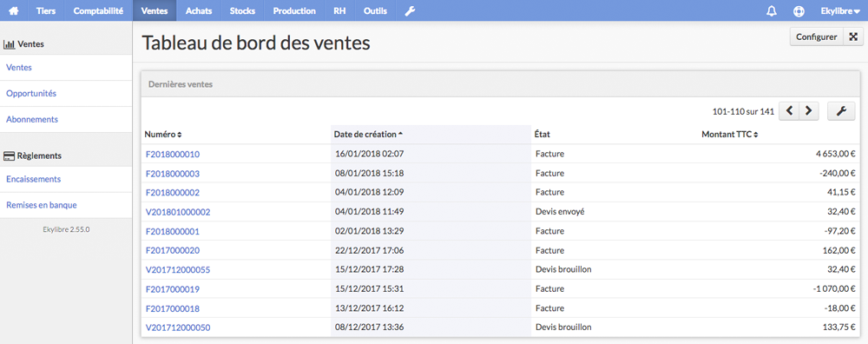Viewport: 868px width, 344px height.
Task: Open the Ekylibre user dropdown
Action: 839,10
